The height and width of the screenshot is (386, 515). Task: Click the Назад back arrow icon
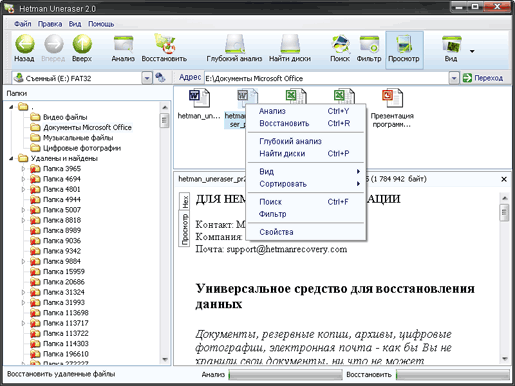pos(24,44)
